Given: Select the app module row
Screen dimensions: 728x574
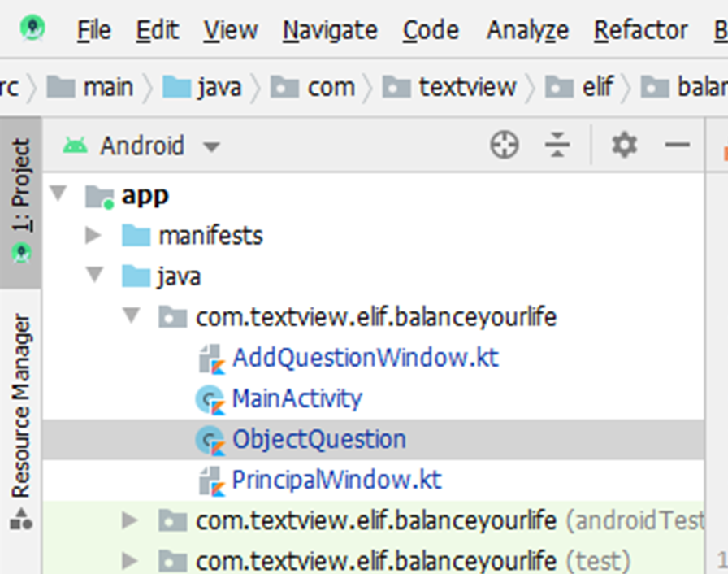Looking at the screenshot, I should [x=373, y=195].
